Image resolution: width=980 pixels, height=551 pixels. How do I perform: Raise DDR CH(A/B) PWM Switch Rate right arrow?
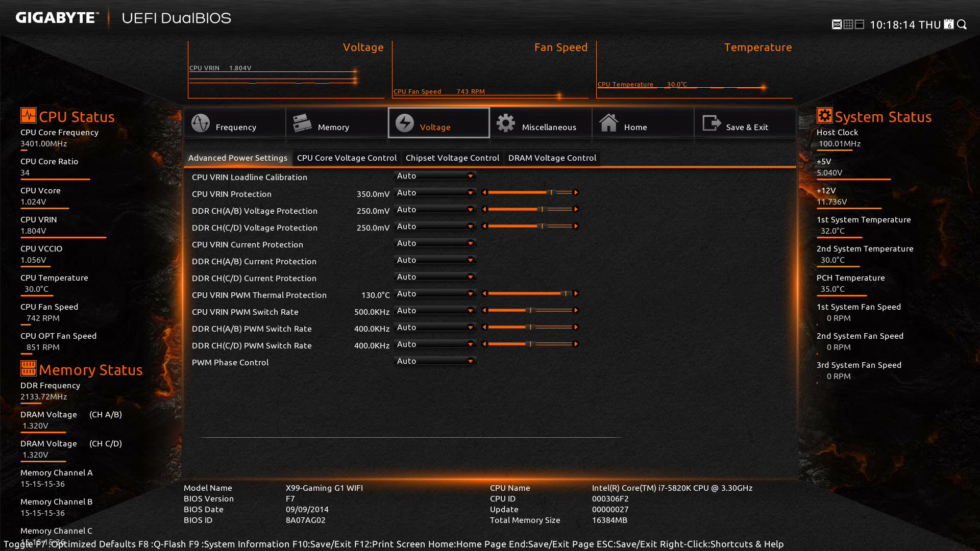tap(576, 327)
